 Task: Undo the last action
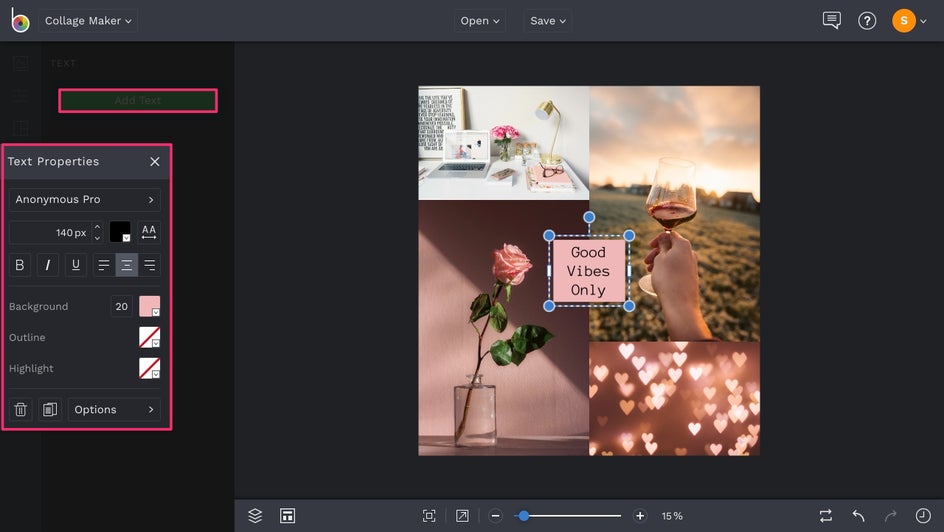coord(859,516)
